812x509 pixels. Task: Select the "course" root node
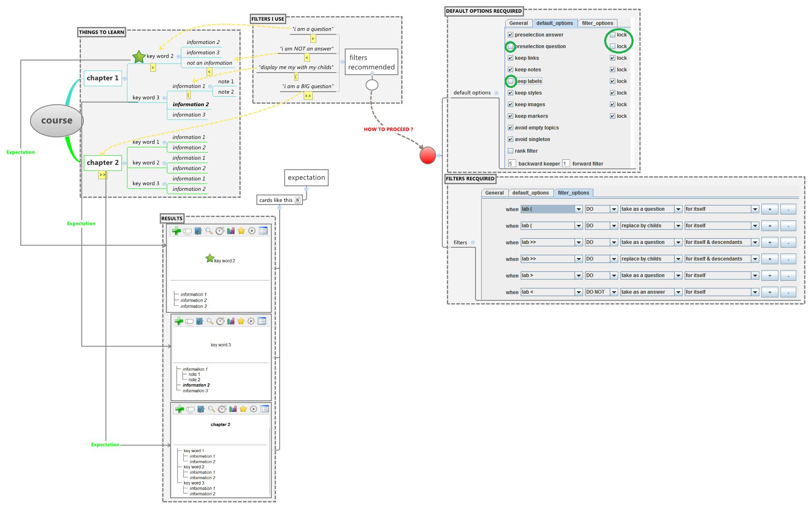click(x=57, y=121)
